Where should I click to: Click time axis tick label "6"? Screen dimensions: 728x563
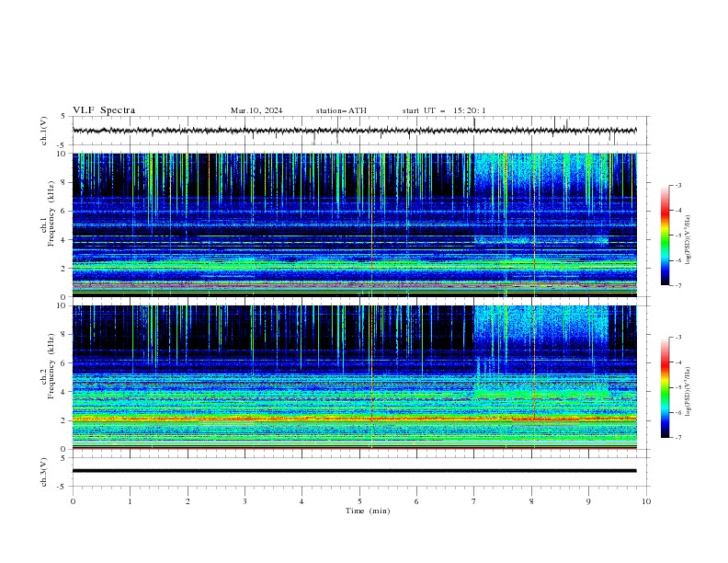[416, 501]
